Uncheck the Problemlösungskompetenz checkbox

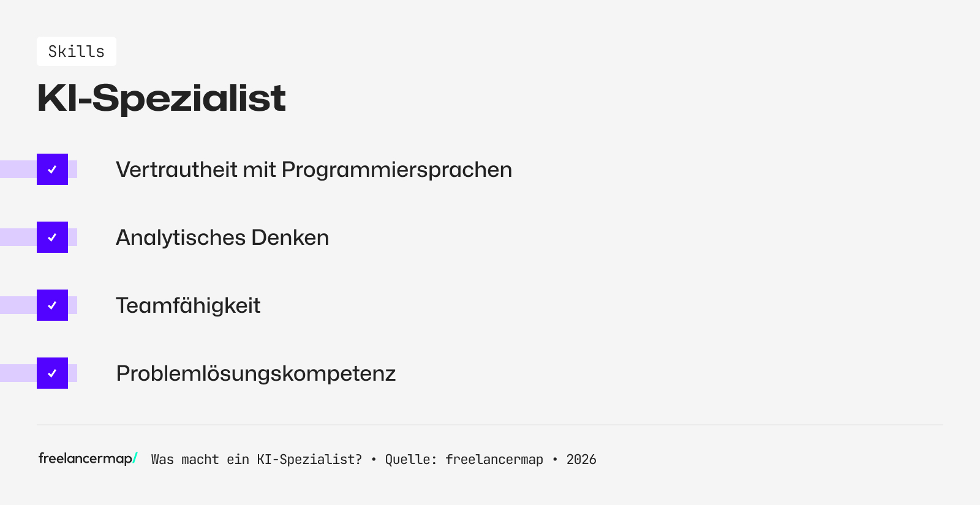[x=52, y=373]
